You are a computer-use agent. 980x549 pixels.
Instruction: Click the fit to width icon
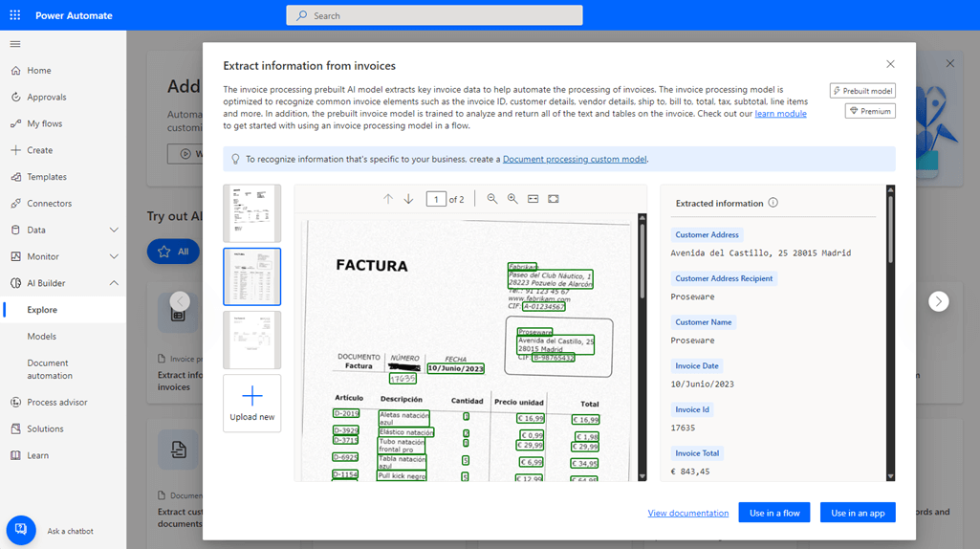pos(534,199)
